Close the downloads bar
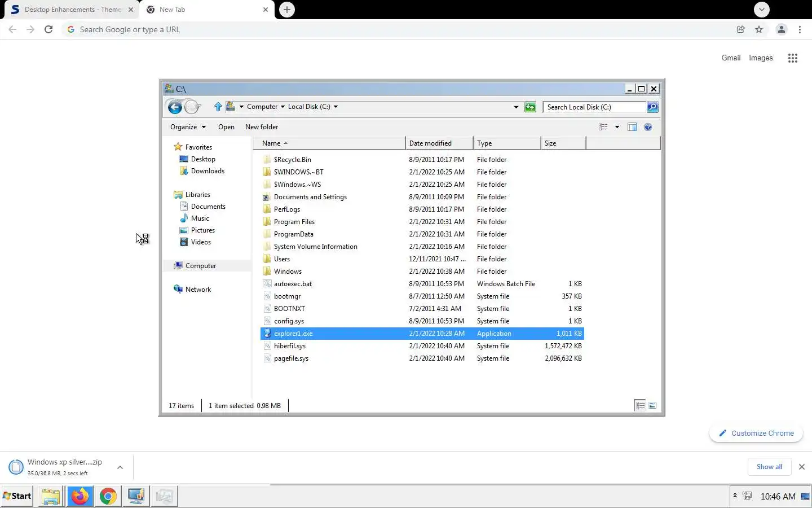This screenshot has width=812, height=508. 801,467
